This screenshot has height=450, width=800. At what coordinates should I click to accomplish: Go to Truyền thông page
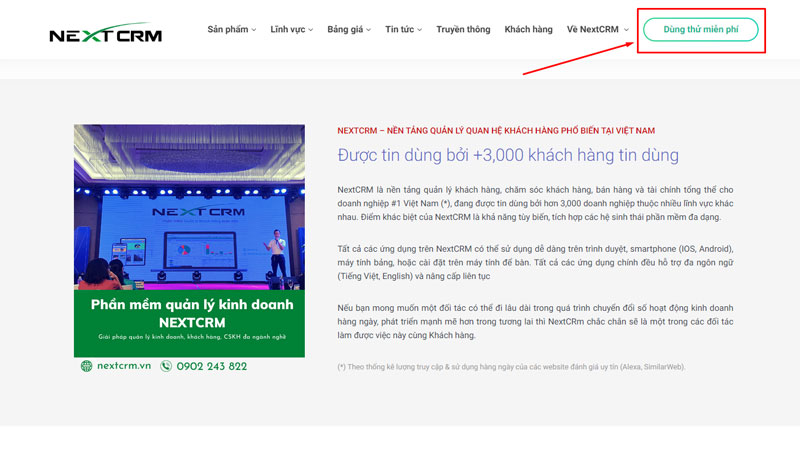click(x=463, y=30)
